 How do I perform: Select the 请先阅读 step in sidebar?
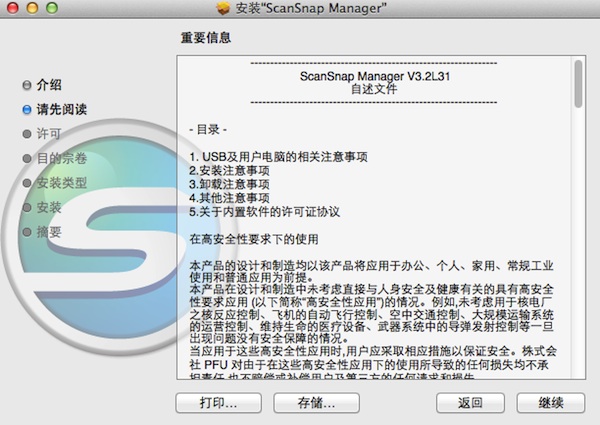coord(62,109)
